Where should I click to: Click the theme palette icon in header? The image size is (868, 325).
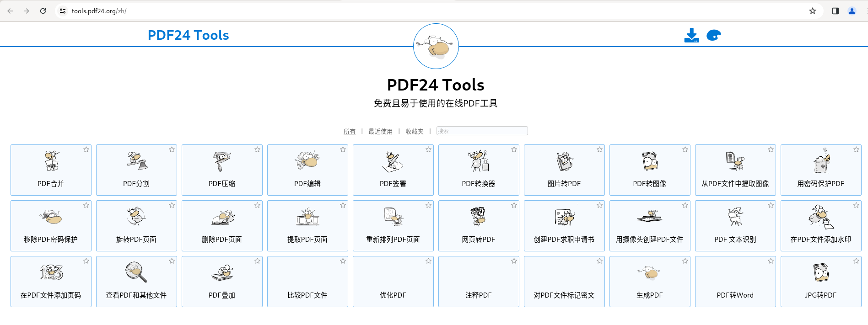tap(713, 35)
